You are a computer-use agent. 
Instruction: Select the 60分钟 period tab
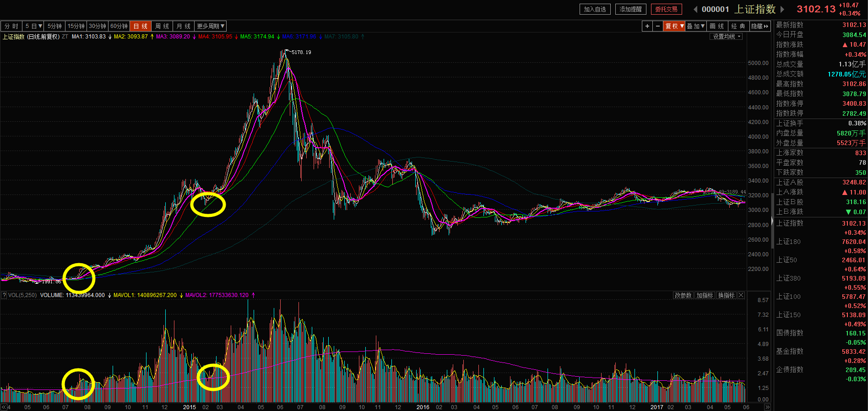pyautogui.click(x=119, y=26)
